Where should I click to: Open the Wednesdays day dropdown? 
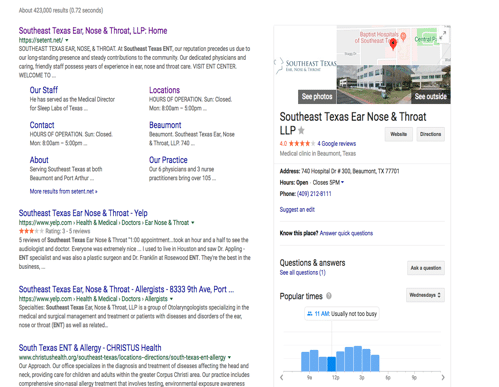pos(425,295)
